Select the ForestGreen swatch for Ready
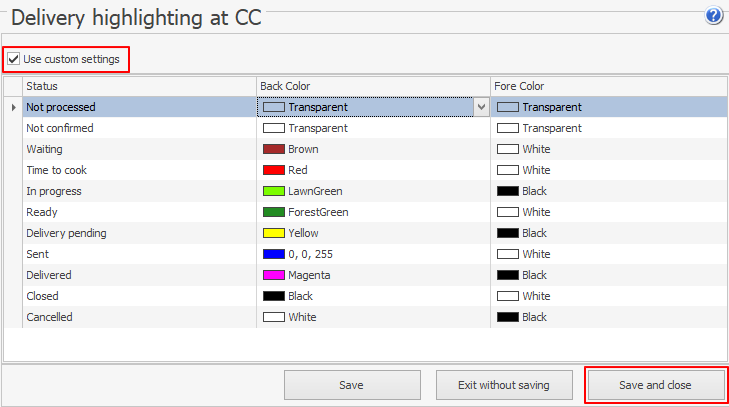Screen dimensions: 729x407 click(x=274, y=212)
